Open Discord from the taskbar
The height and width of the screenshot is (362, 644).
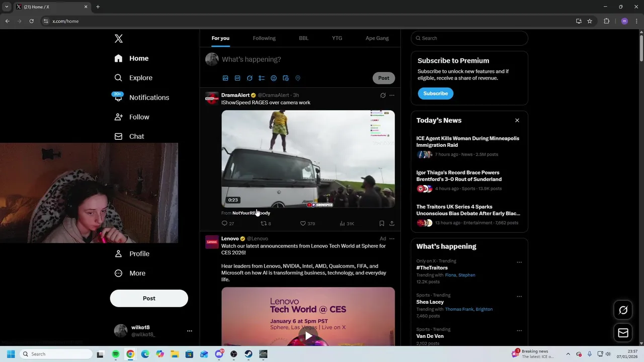coord(219,354)
